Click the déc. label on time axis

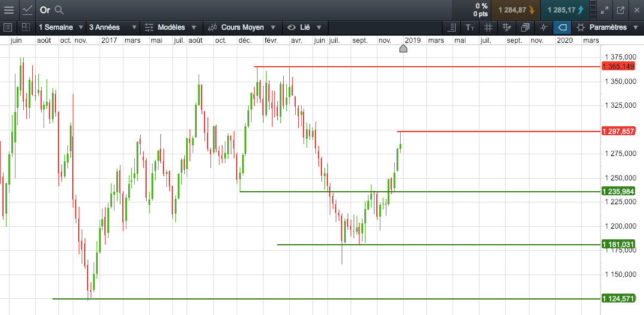pyautogui.click(x=246, y=40)
